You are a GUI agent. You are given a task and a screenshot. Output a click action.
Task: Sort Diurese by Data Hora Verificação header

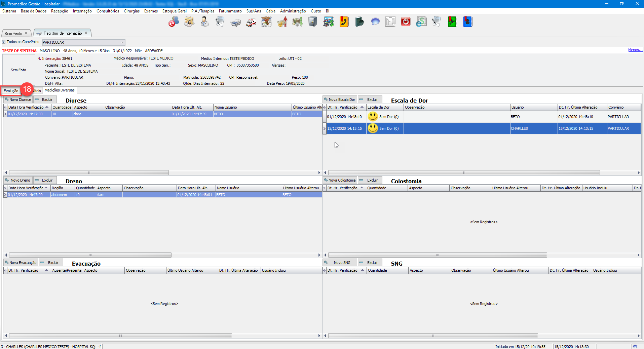26,107
